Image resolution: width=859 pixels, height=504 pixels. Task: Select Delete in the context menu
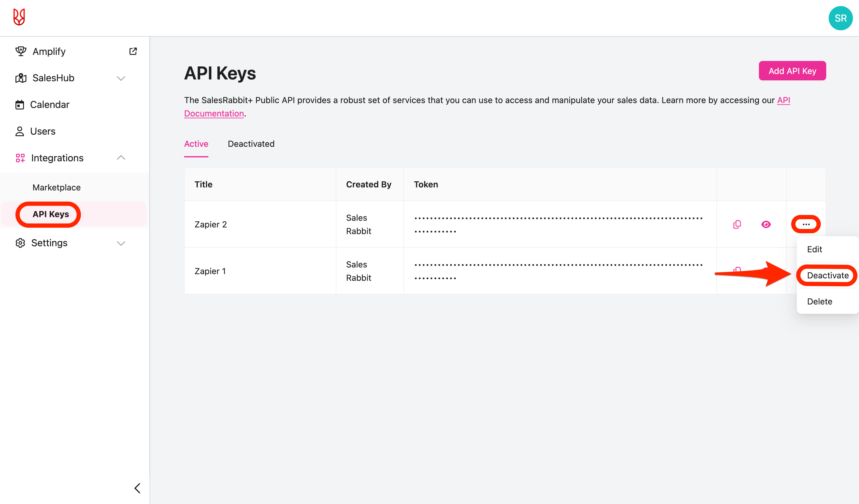[820, 301]
